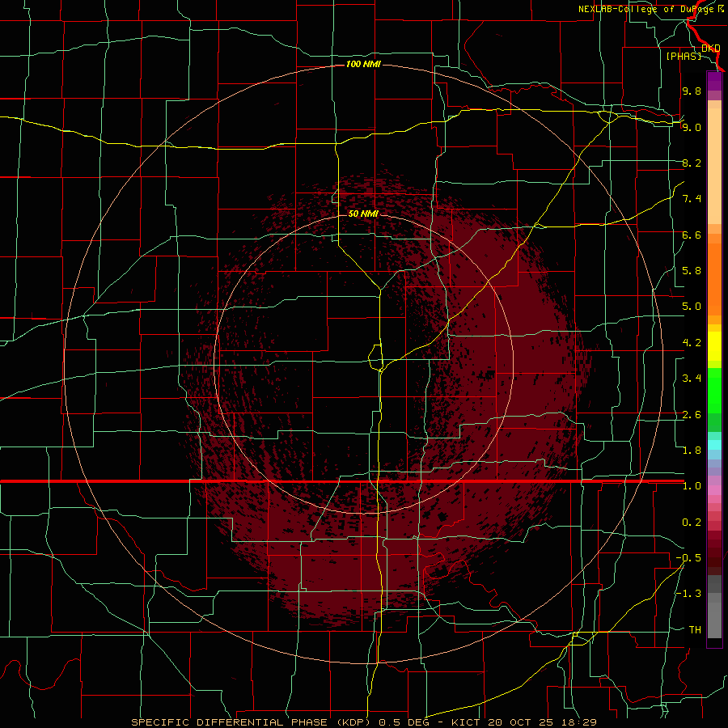The image size is (728, 728).
Task: Click the 2.6 legend value
Action: [x=692, y=415]
